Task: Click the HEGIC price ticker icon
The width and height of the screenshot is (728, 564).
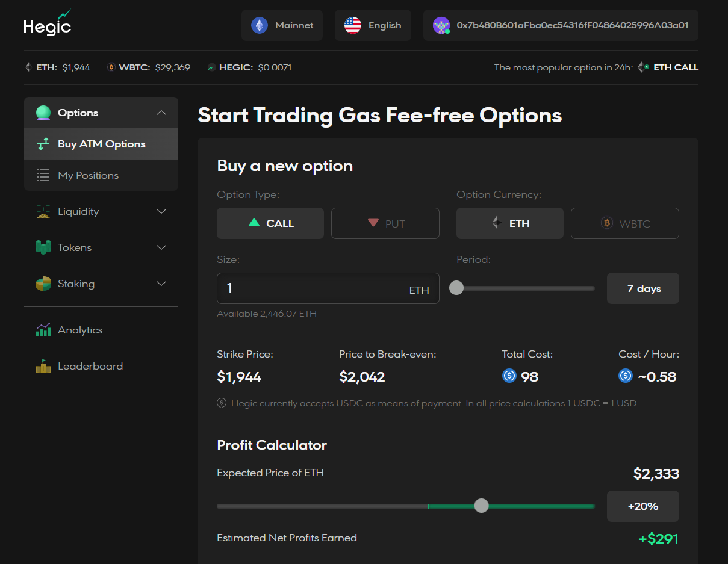Action: (x=211, y=67)
